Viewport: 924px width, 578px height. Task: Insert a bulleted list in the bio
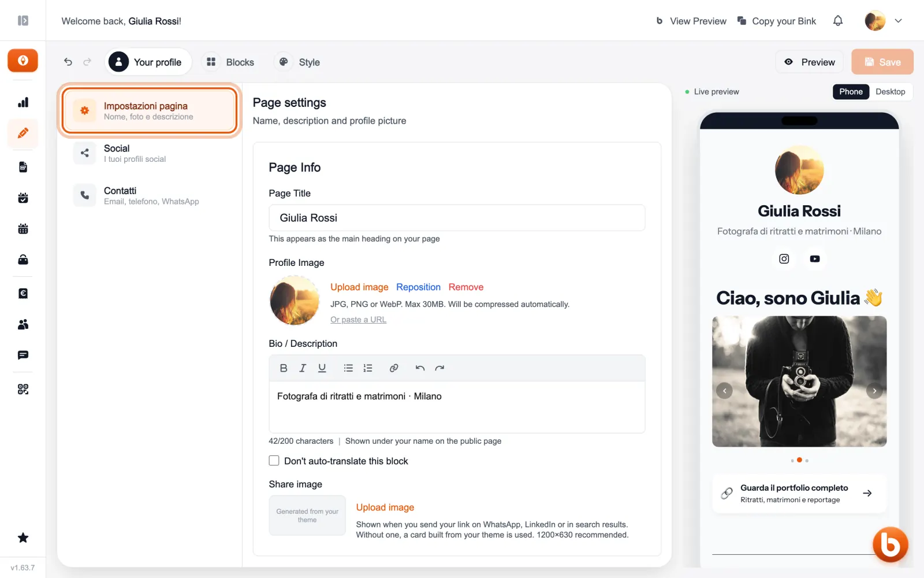pyautogui.click(x=348, y=368)
